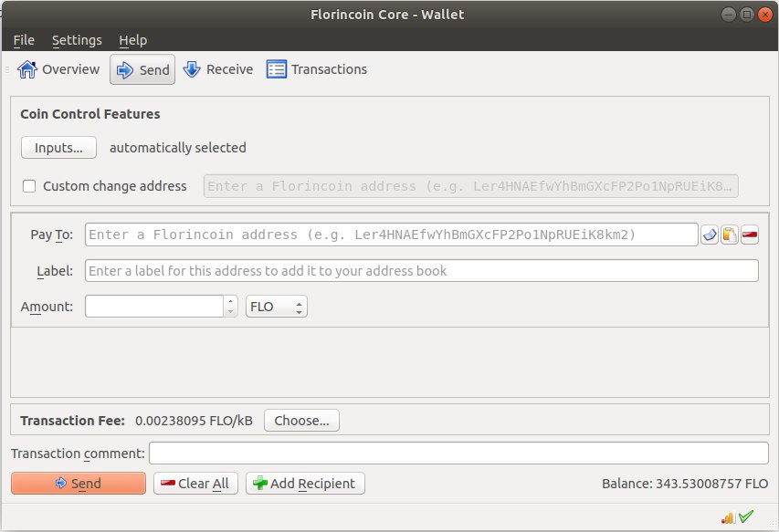Focus the Pay To address field
Screen dimensions: 779x532
tap(392, 235)
